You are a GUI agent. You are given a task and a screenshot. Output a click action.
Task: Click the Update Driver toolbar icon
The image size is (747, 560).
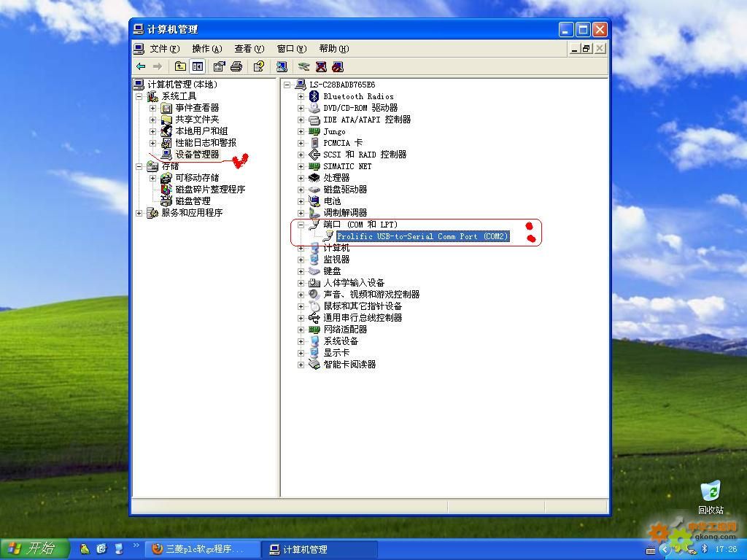[303, 66]
